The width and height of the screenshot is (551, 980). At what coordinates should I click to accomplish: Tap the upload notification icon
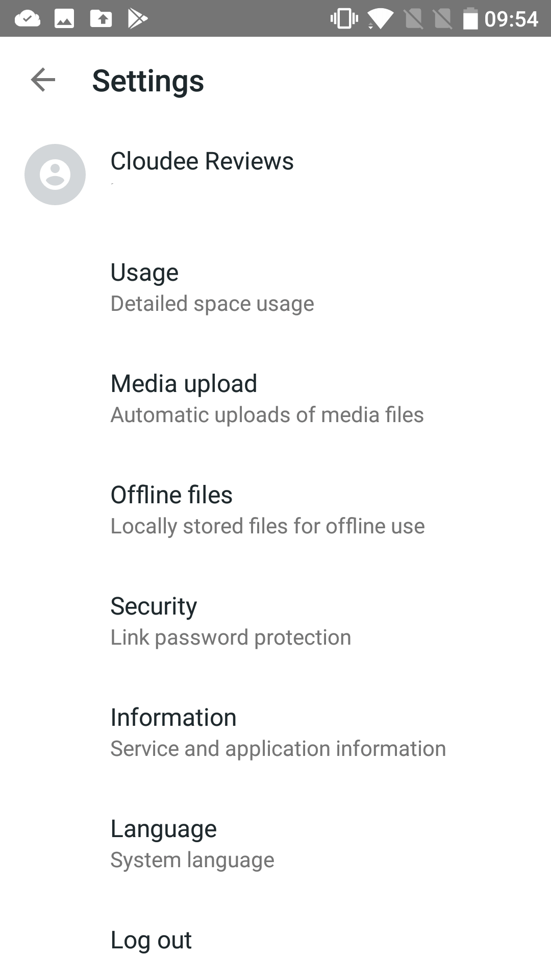click(101, 19)
